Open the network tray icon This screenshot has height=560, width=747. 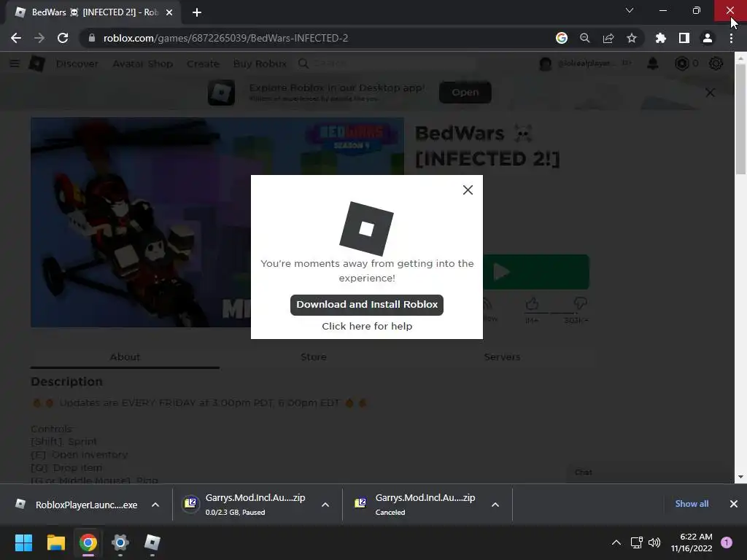(x=636, y=542)
